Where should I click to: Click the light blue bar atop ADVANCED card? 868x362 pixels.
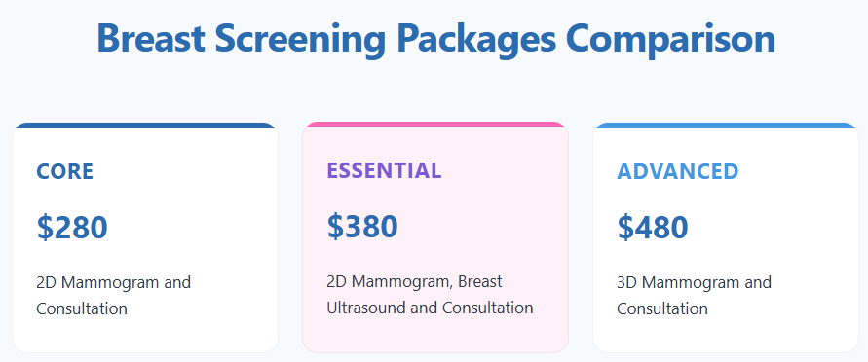(725, 126)
